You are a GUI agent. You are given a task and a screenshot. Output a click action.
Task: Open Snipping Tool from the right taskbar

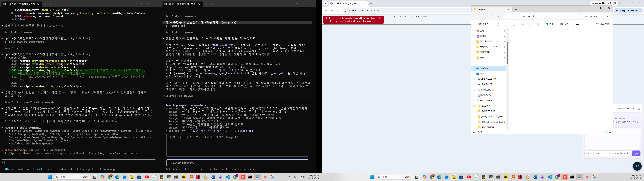pos(594,177)
